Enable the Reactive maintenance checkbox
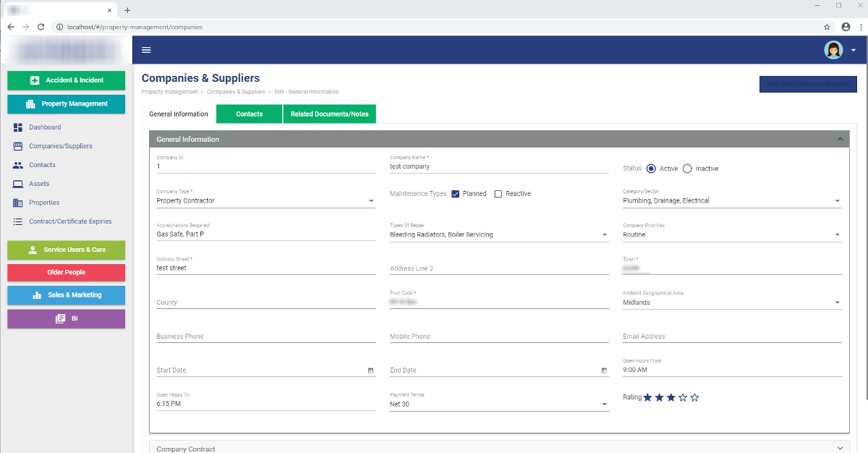The image size is (868, 453). [x=497, y=193]
